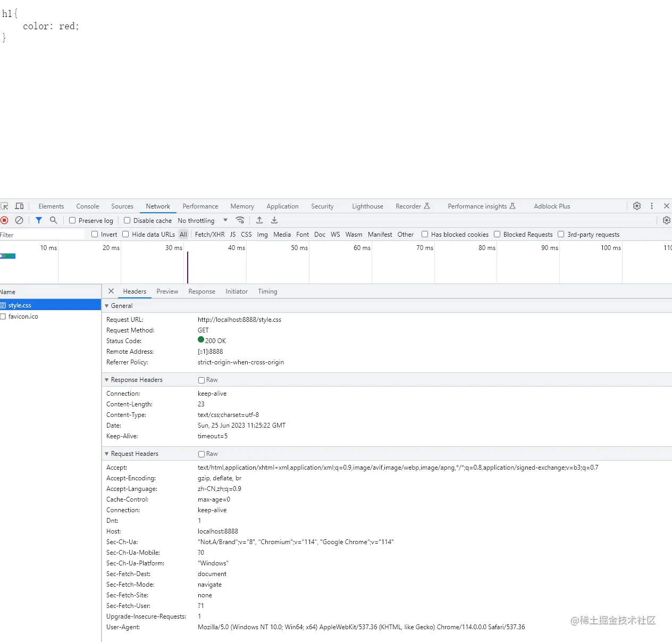
Task: Activate the inspect element picker icon
Action: (x=4, y=206)
